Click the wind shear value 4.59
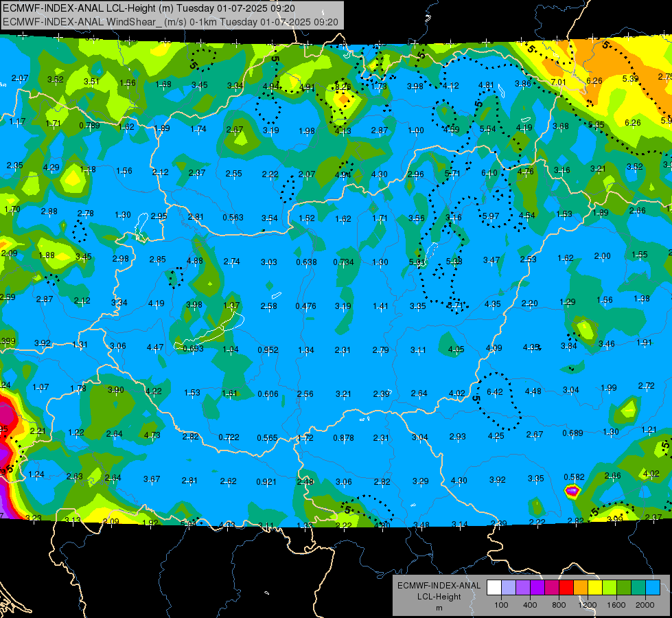The width and height of the screenshot is (672, 618). pyautogui.click(x=451, y=129)
